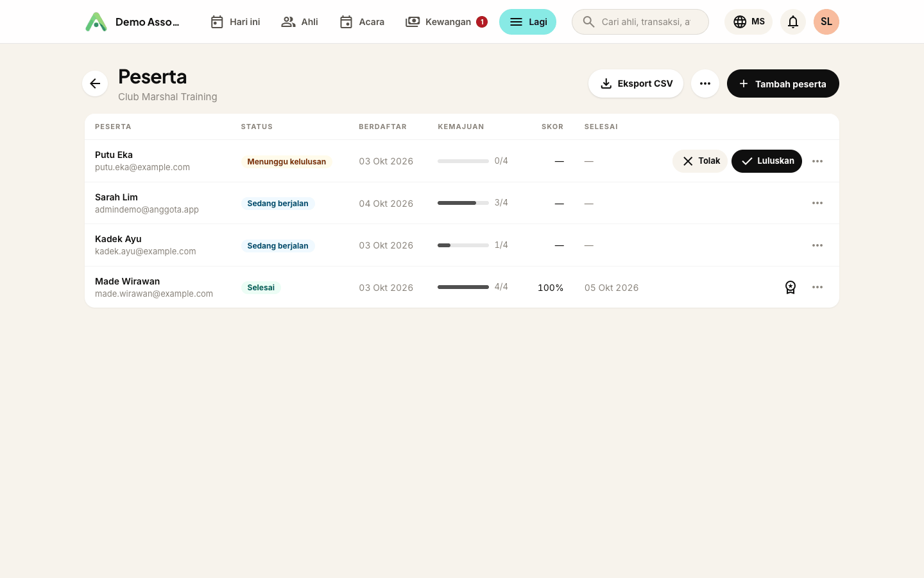Image resolution: width=924 pixels, height=578 pixels.
Task: Click the Kewangan notification badge
Action: (x=482, y=22)
